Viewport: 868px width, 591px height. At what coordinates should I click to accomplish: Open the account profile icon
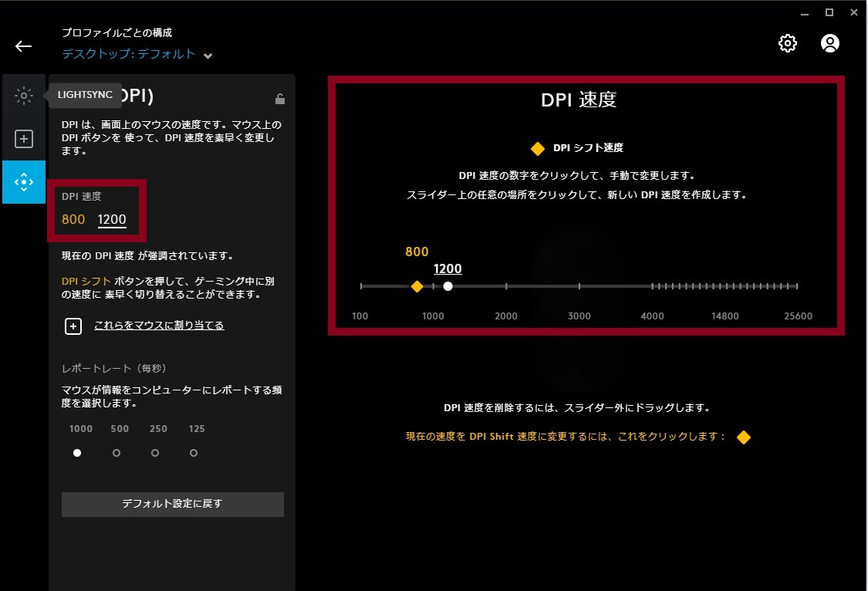[829, 43]
